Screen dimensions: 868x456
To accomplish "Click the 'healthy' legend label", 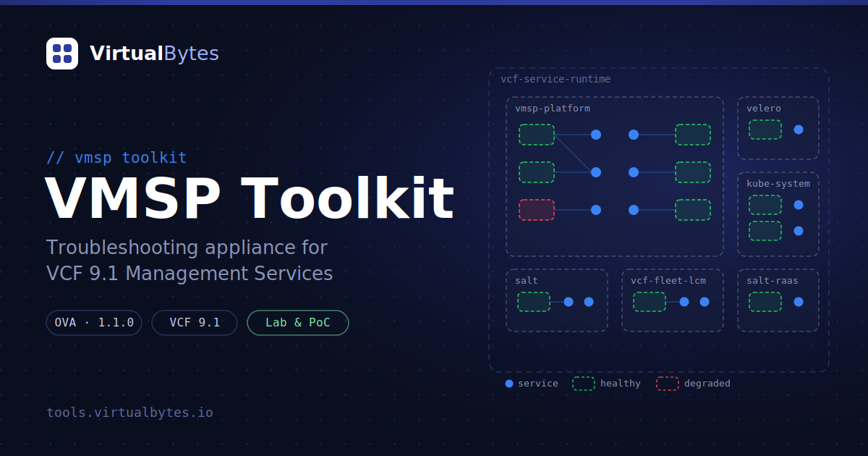I will tap(621, 384).
